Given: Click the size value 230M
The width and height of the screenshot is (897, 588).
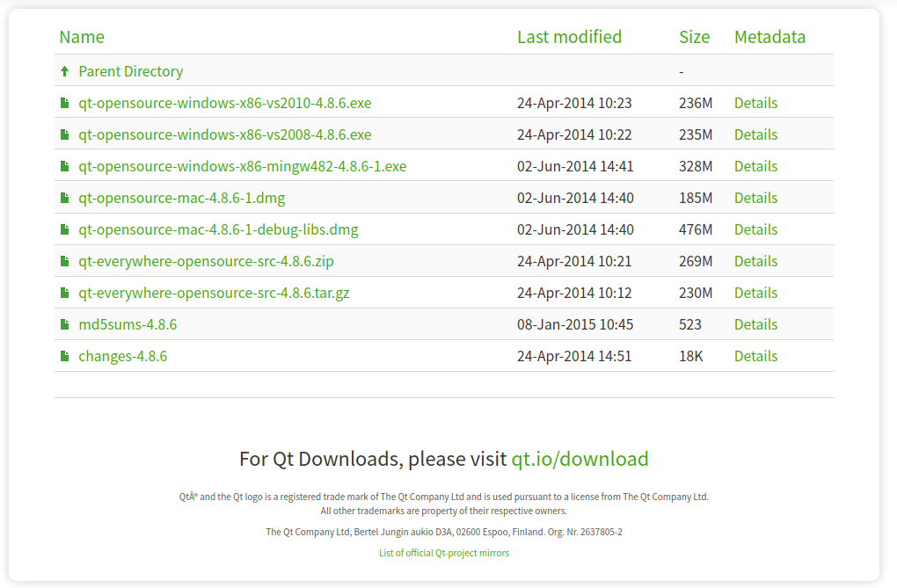Looking at the screenshot, I should tap(696, 293).
